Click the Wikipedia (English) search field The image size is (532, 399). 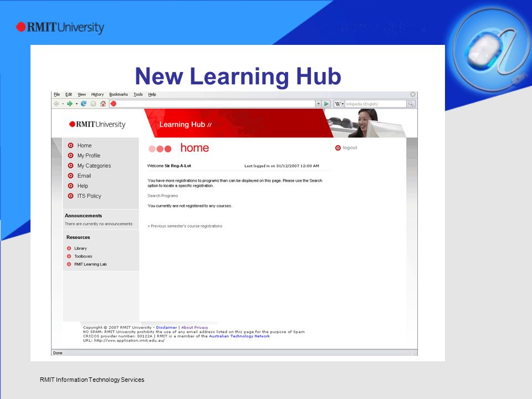pos(376,104)
